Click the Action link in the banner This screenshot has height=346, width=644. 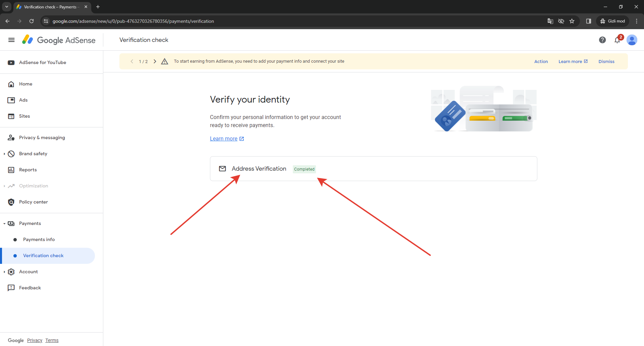click(541, 62)
